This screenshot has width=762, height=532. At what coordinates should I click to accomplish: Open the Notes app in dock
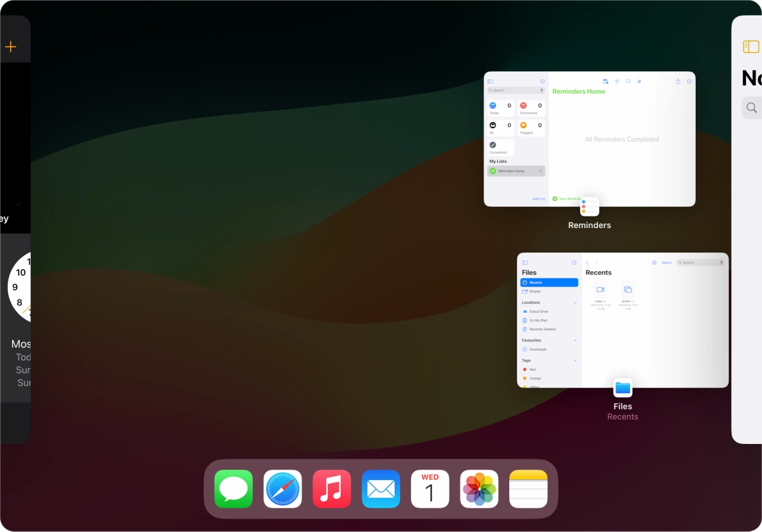pyautogui.click(x=528, y=489)
